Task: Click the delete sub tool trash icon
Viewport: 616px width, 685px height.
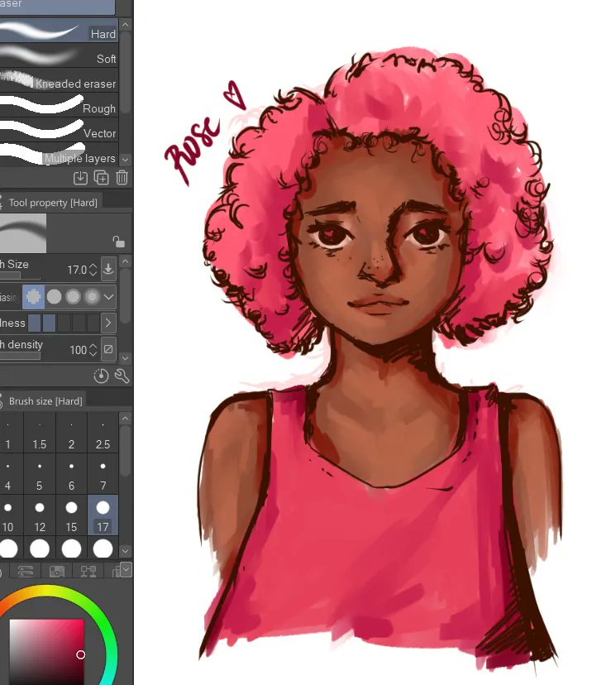Action: pyautogui.click(x=122, y=178)
